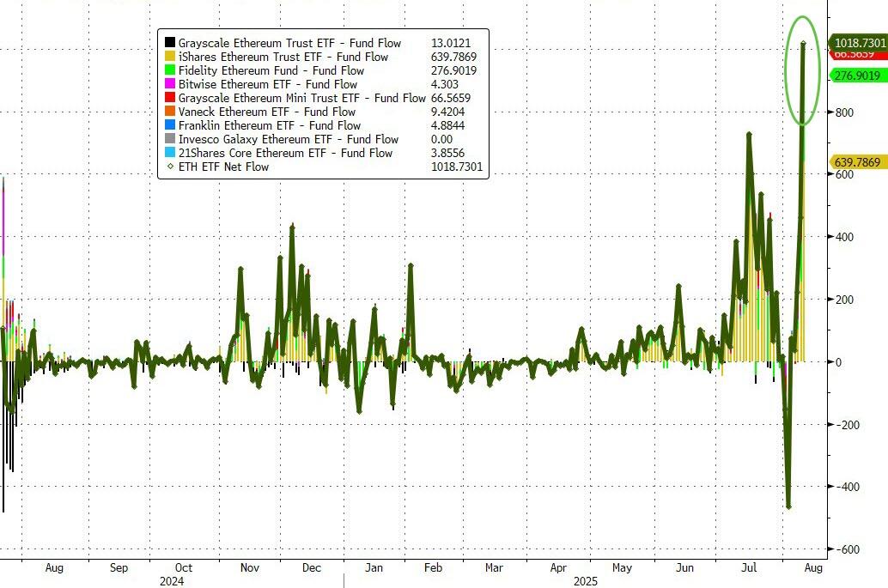Viewport: 888px width, 588px height.
Task: Click the blue Franklin Ethereum ETF legend swatch
Action: (170, 125)
